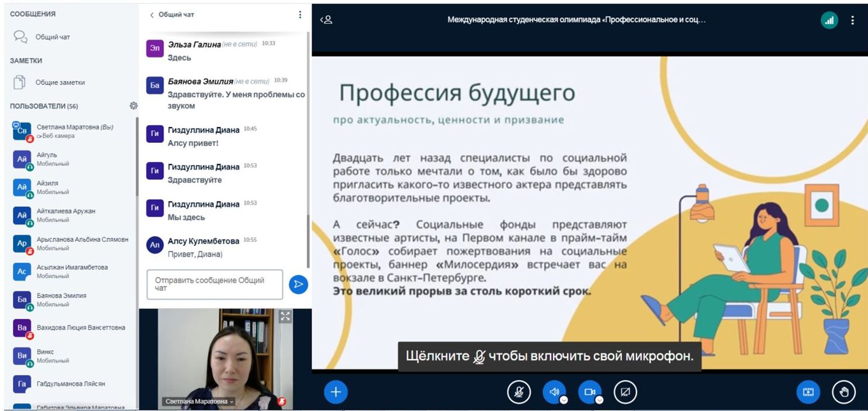Click the speaker audio button
Viewport: 868px width, 411px height.
coord(554,392)
